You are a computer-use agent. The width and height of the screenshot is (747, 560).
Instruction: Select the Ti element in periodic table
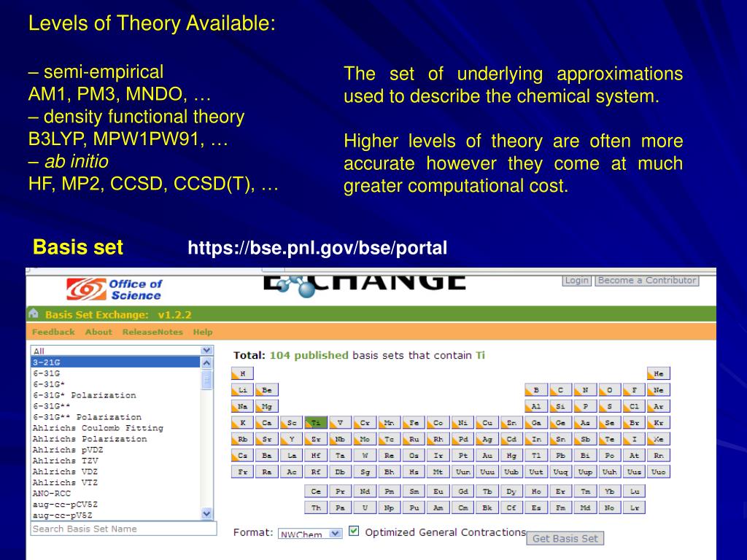(315, 423)
